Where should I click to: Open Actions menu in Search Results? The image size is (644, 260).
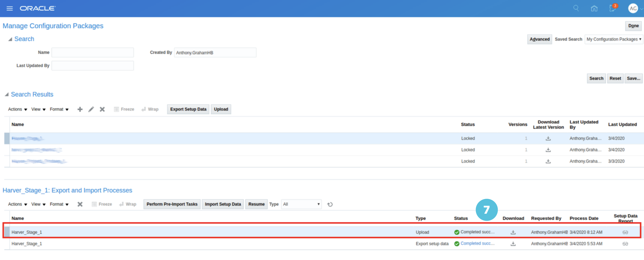17,109
